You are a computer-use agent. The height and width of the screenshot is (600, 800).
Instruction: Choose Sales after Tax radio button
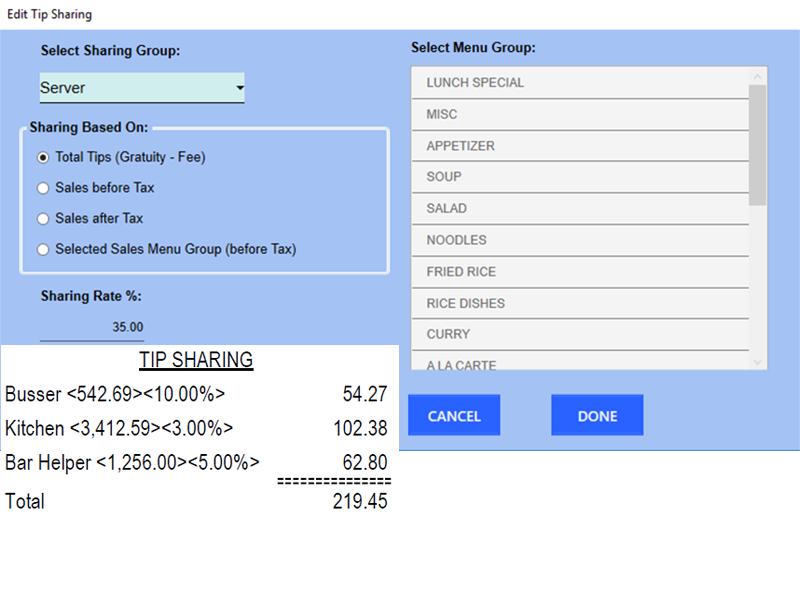tap(43, 218)
